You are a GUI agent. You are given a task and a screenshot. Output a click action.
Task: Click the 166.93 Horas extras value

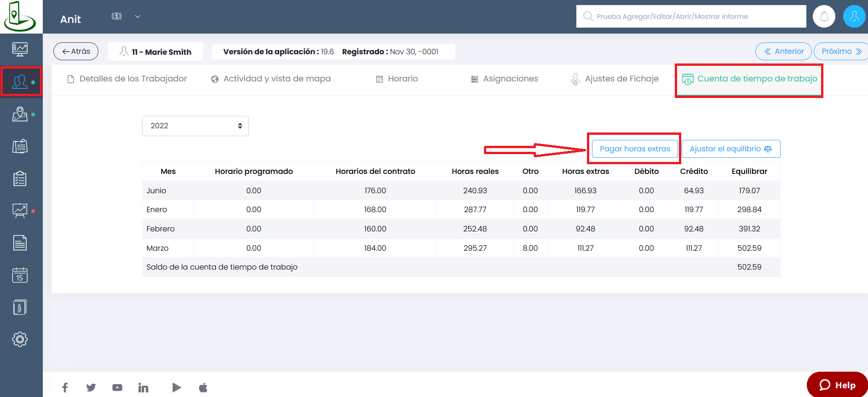point(586,190)
